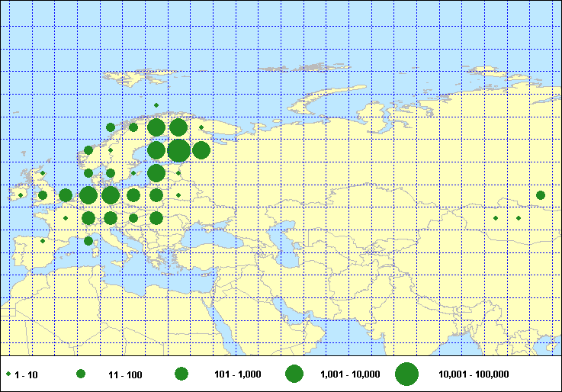Screen dimensions: 562x392
Task: Click the green circle on the Mediterranean island
Action: click(x=88, y=241)
